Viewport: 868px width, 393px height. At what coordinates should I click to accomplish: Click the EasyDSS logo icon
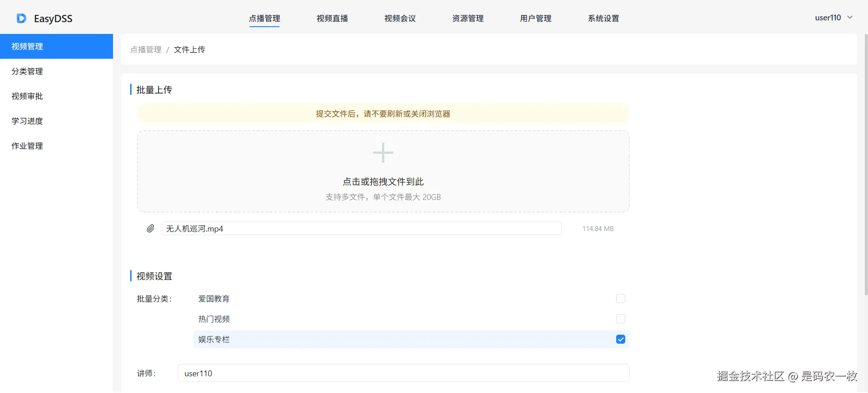(x=21, y=18)
